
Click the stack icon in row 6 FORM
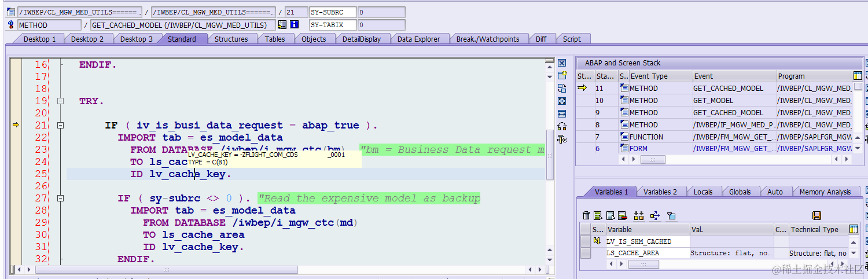[x=624, y=149]
